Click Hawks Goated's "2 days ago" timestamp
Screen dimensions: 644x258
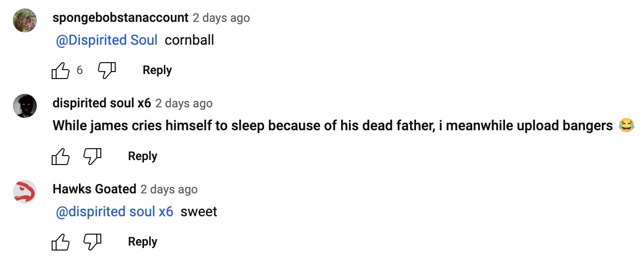[169, 189]
